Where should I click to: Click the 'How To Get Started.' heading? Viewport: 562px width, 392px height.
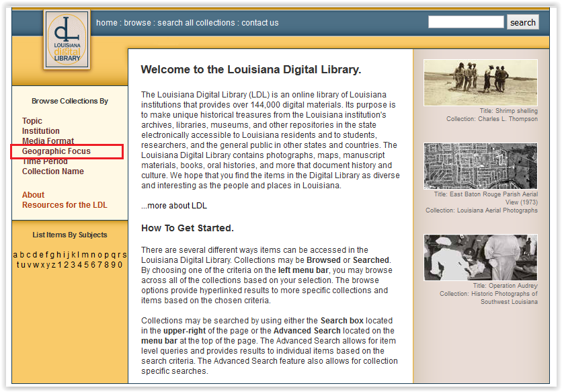click(187, 228)
